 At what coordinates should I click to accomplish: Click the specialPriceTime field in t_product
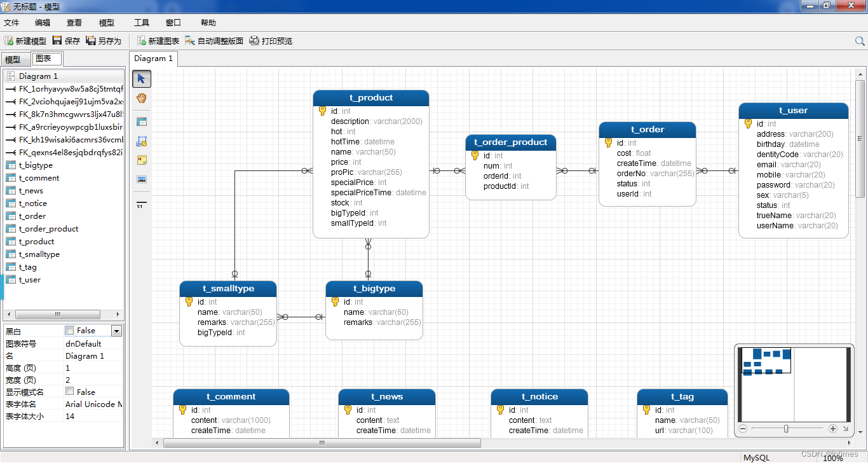[378, 193]
